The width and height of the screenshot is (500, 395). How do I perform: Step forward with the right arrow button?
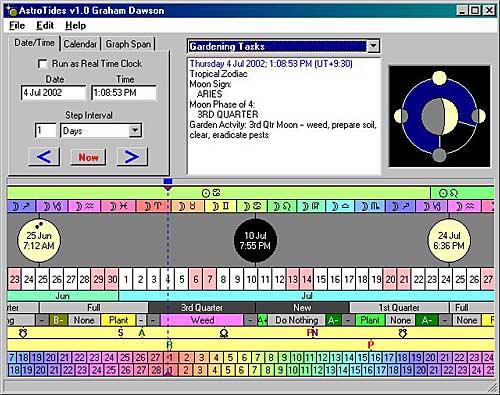(132, 157)
